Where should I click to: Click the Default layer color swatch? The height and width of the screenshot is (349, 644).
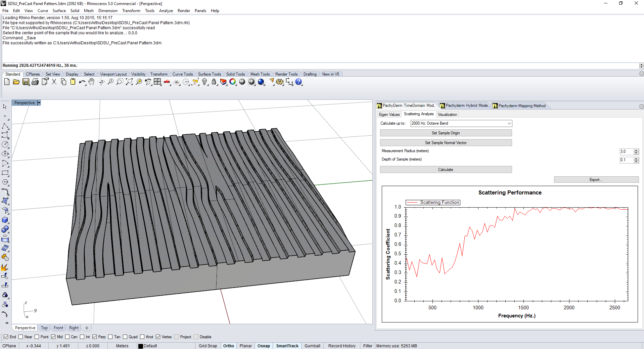point(141,346)
